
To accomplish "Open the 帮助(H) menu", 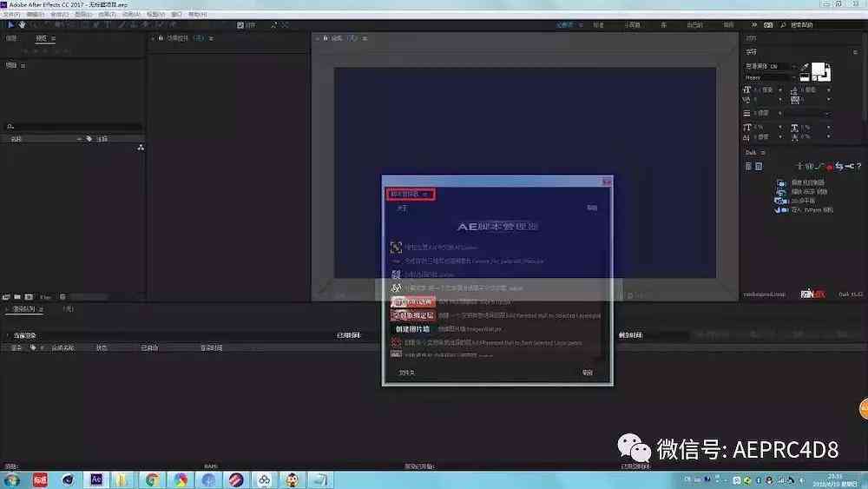I will click(197, 15).
